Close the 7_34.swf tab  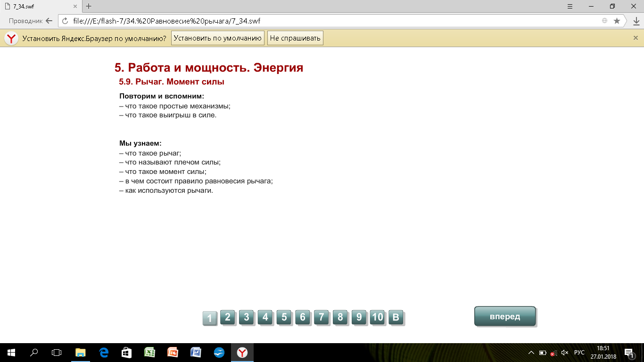coord(75,6)
